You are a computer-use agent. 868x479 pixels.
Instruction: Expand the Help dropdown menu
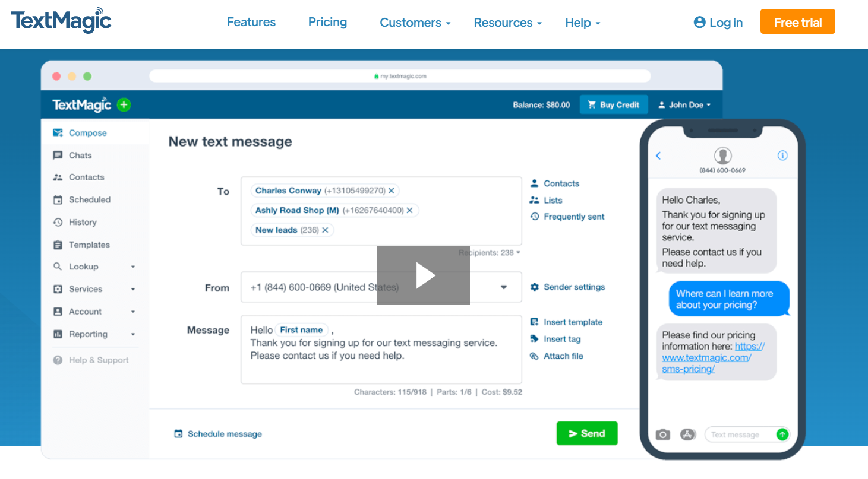(x=583, y=23)
